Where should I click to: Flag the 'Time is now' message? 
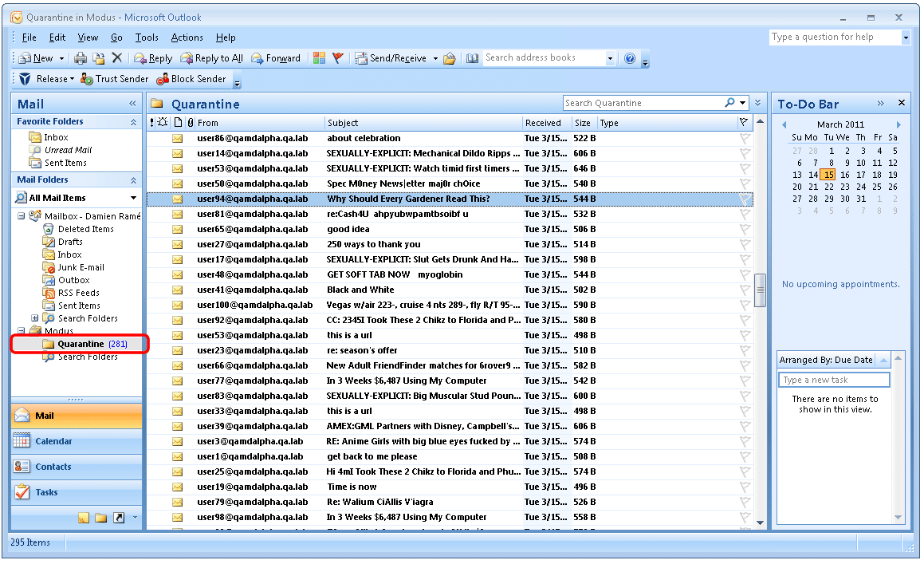point(745,487)
